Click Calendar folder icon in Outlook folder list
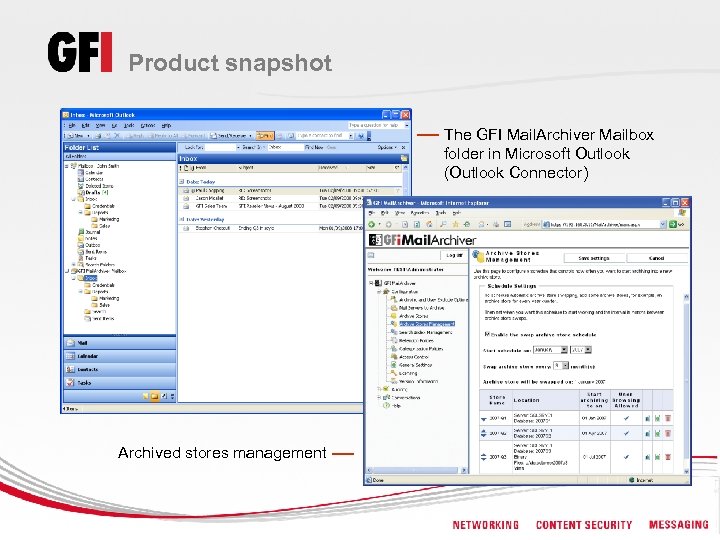 [x=80, y=173]
